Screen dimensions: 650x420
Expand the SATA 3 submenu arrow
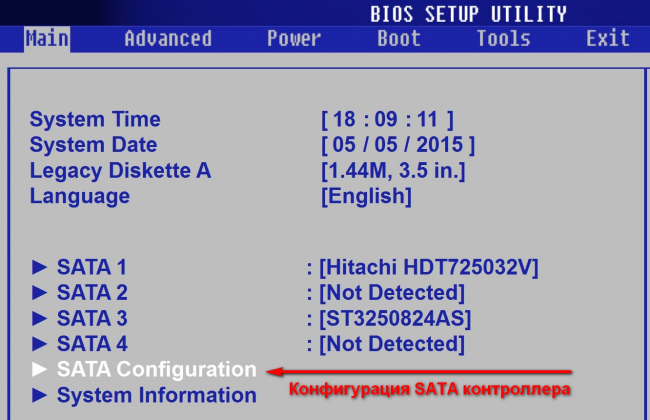[40, 319]
